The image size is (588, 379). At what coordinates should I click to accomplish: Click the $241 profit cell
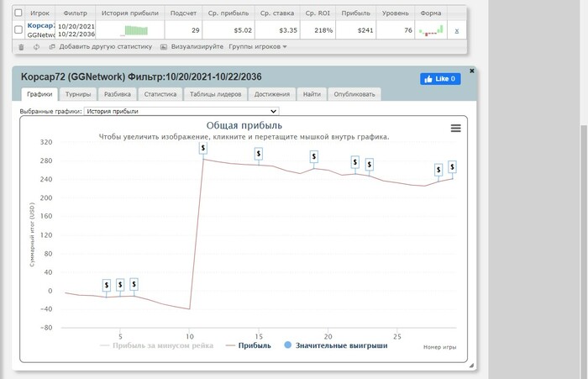pos(356,30)
